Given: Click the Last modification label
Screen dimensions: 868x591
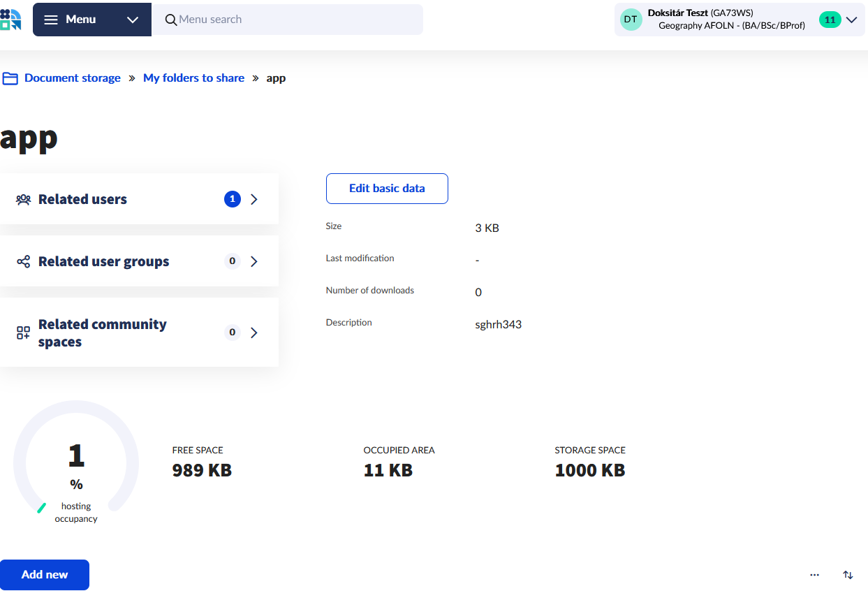Looking at the screenshot, I should point(360,258).
